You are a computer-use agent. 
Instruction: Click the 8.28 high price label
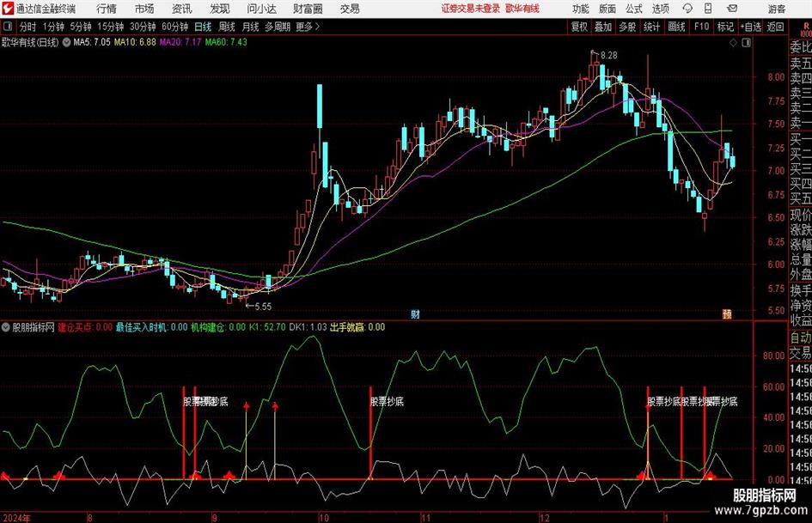[608, 56]
